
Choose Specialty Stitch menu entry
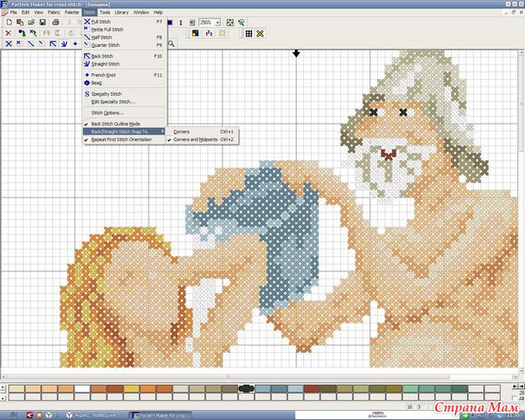click(x=124, y=94)
